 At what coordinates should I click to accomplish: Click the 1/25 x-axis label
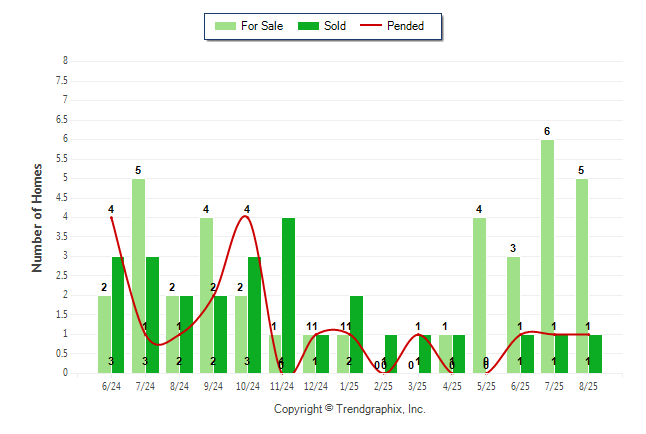[349, 386]
